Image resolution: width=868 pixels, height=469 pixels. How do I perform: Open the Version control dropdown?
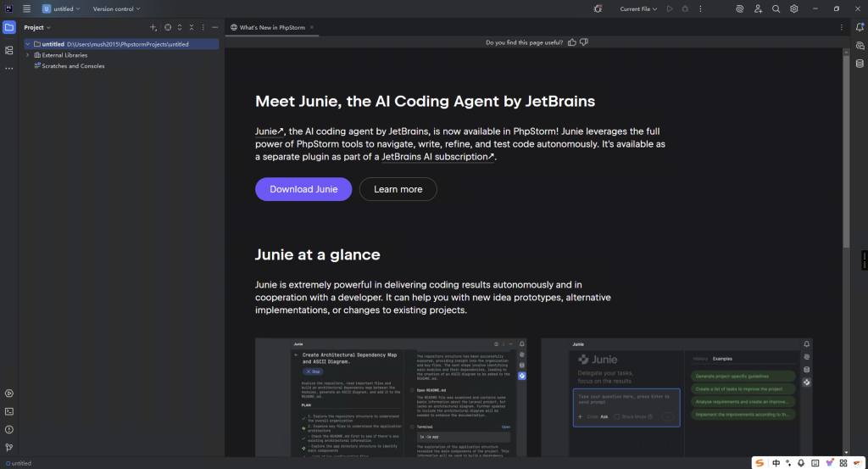point(116,8)
